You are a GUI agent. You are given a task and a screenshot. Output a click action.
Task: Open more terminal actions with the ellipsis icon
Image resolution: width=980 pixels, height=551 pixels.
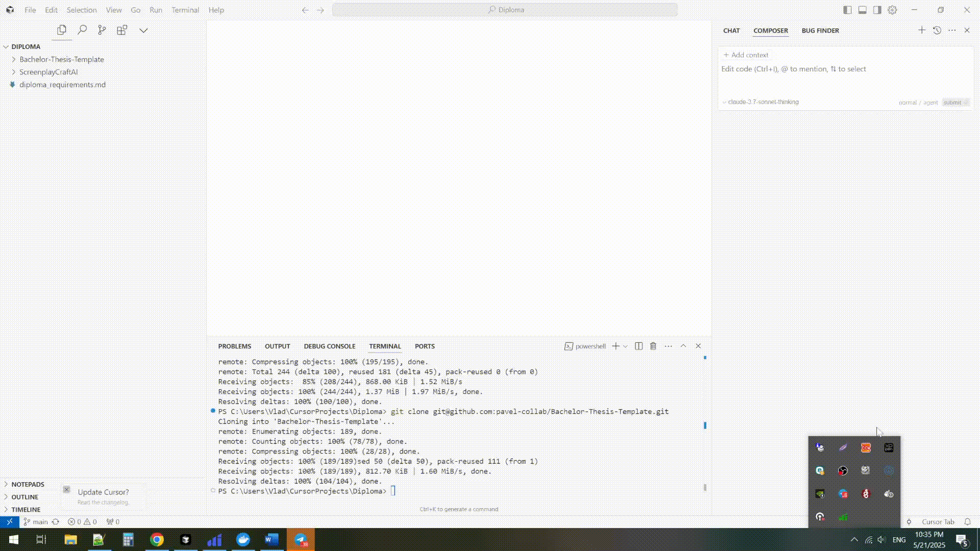(669, 346)
